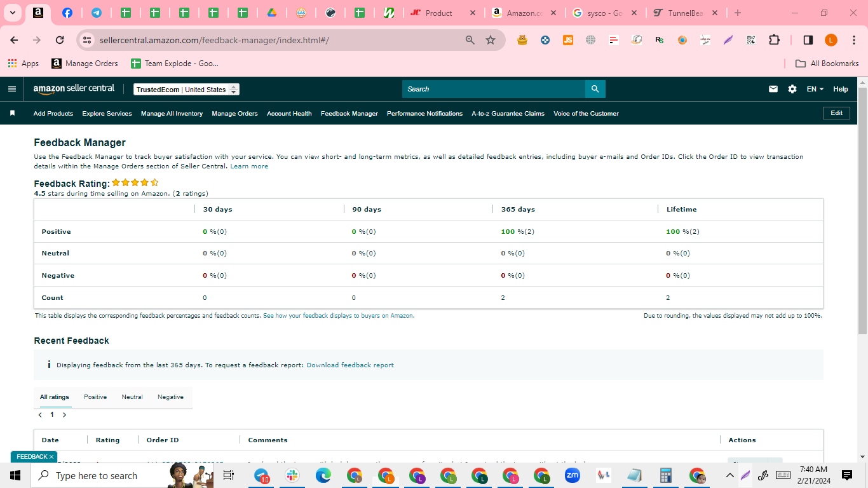Open Task View on the taskbar
This screenshot has height=488, width=868.
229,475
